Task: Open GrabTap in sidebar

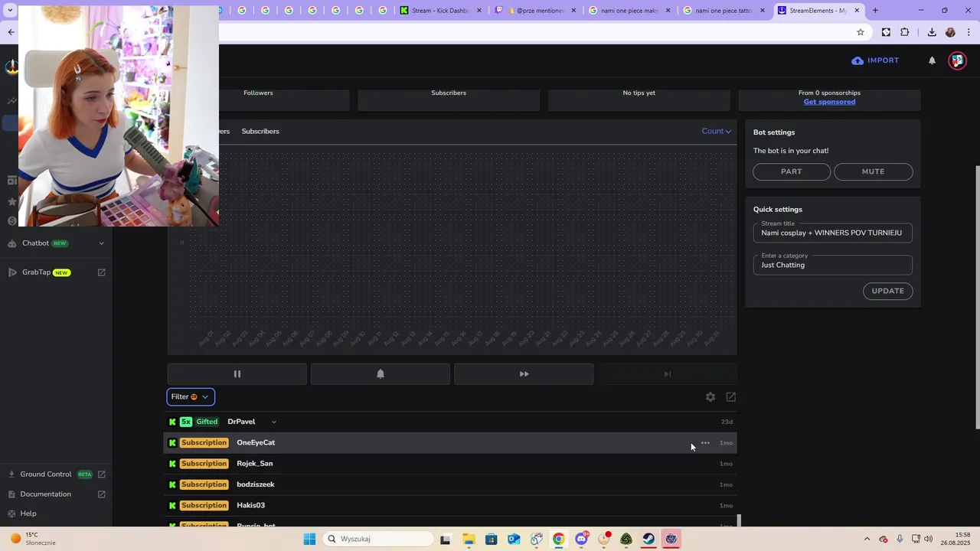Action: tap(36, 272)
